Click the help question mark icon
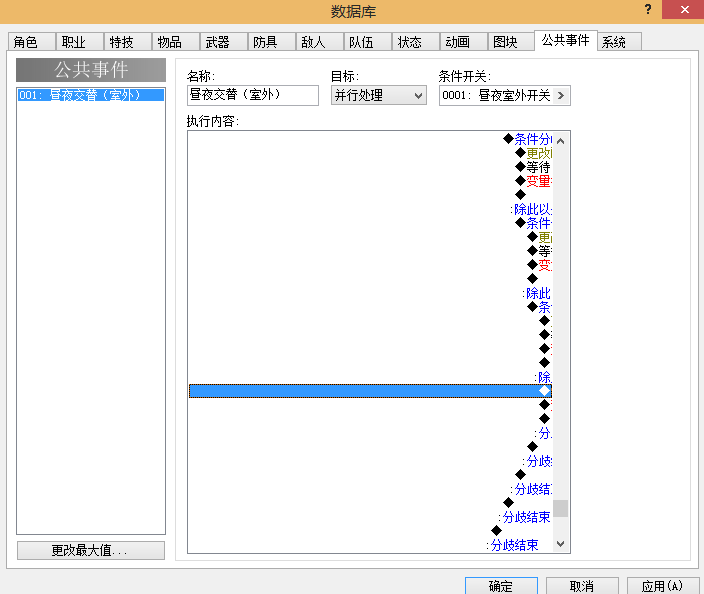 [648, 9]
